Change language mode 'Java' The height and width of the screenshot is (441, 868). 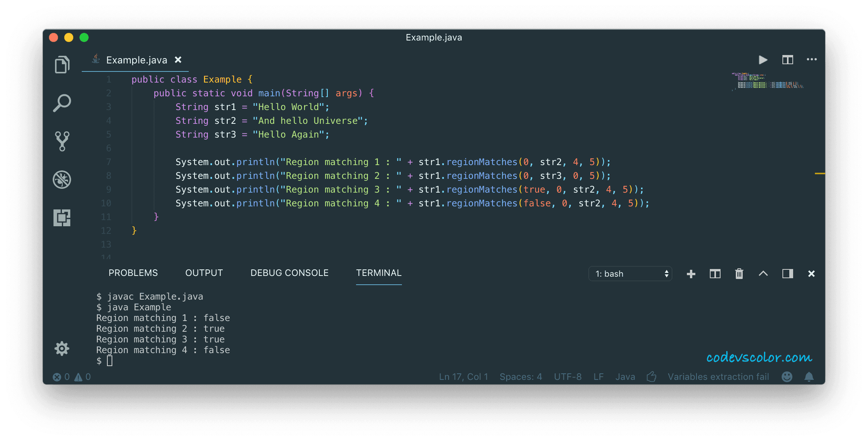click(x=625, y=377)
